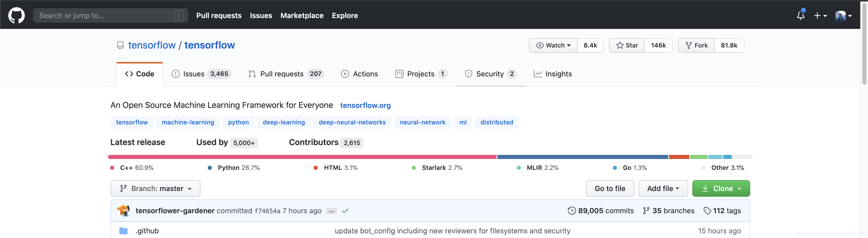Switch to the Issues tab
This screenshot has height=238, width=868.
pyautogui.click(x=201, y=74)
